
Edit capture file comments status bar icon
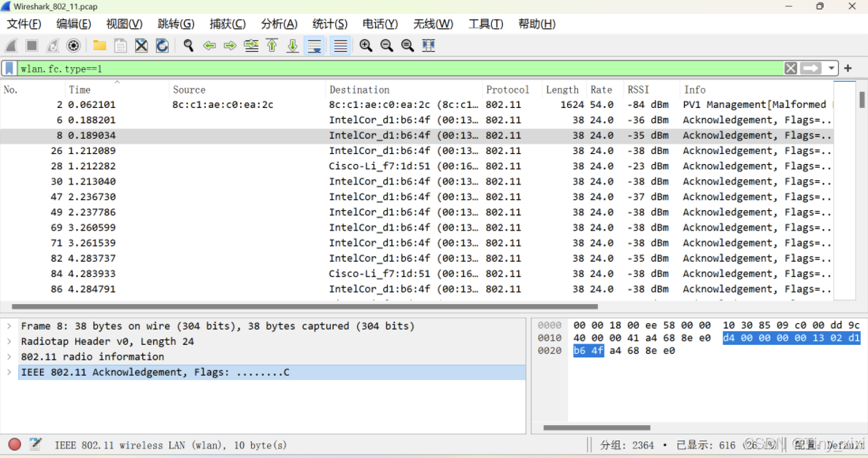click(x=36, y=444)
